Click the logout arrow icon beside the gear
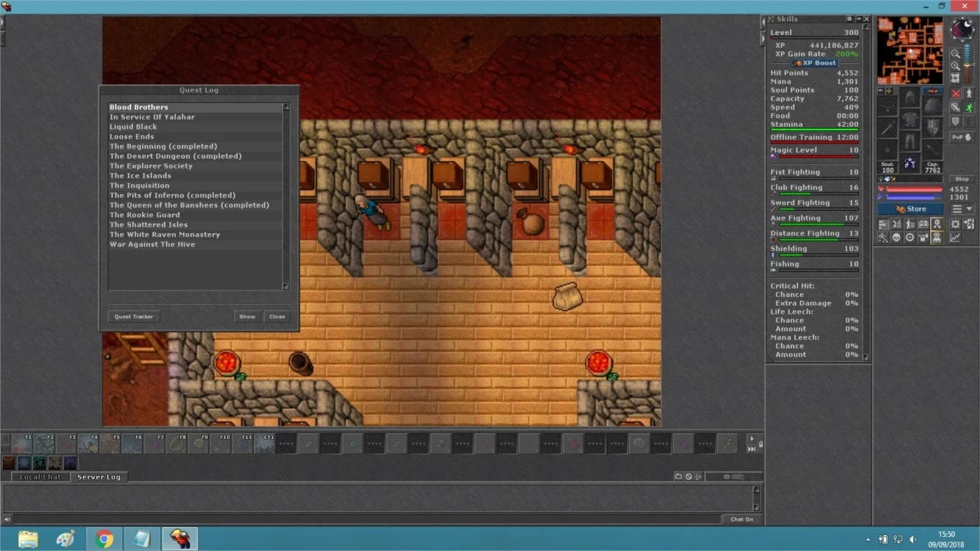This screenshot has width=980, height=551. (x=969, y=224)
